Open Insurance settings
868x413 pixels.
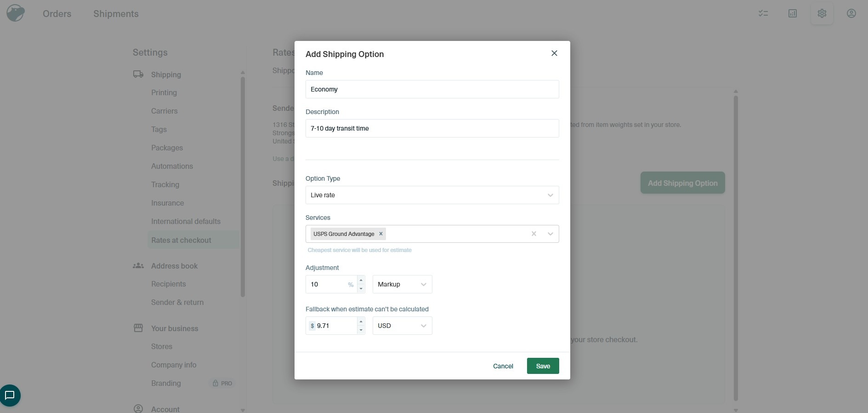167,203
